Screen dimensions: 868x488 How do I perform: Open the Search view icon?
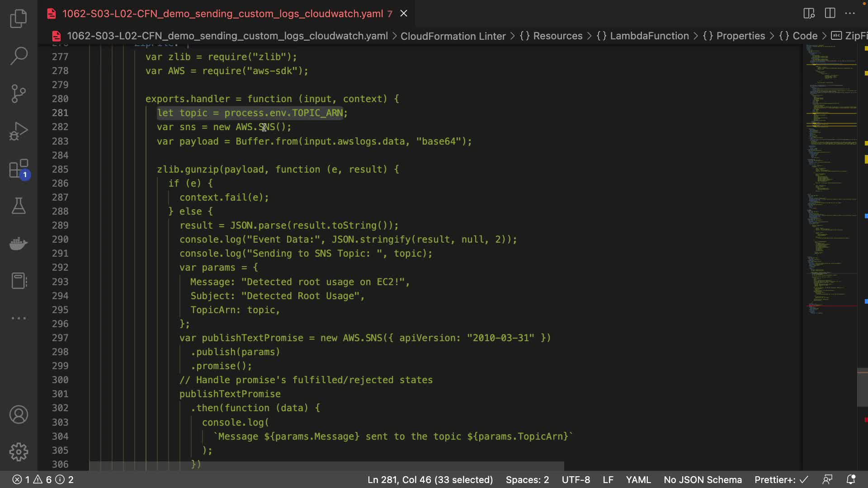tap(19, 56)
